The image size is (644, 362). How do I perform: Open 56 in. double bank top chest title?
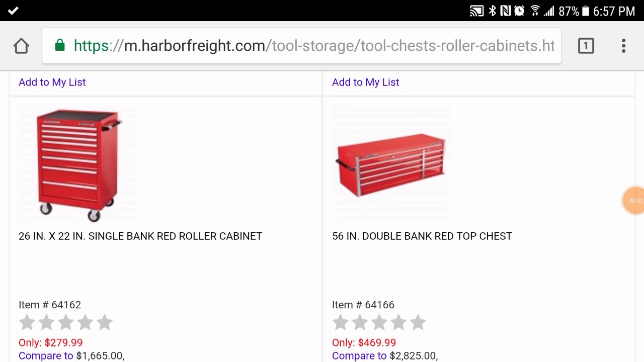click(422, 236)
